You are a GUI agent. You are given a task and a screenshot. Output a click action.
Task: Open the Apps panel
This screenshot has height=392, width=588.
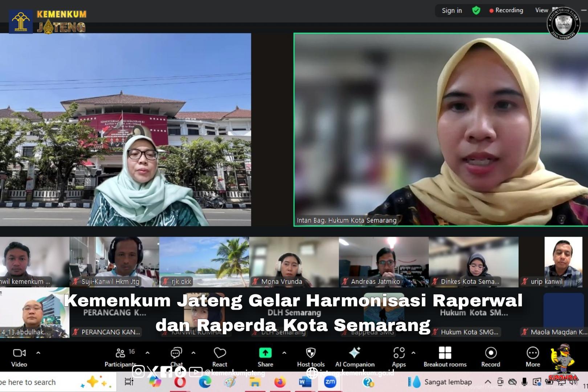(399, 357)
